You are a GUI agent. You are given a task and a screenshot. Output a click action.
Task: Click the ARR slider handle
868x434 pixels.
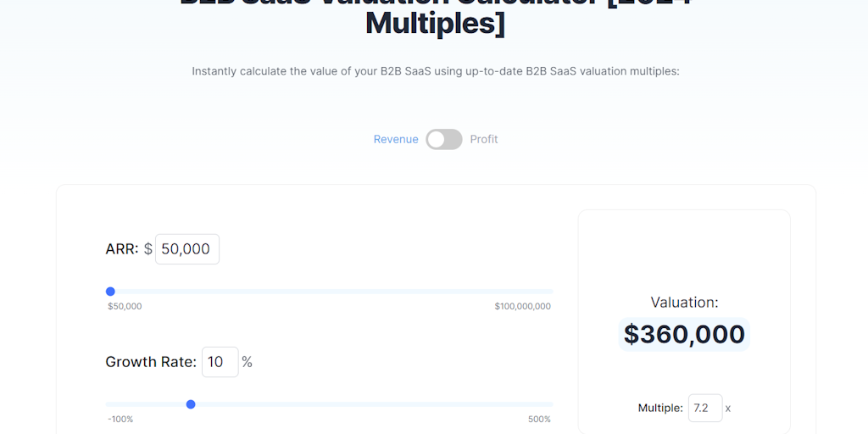point(110,292)
